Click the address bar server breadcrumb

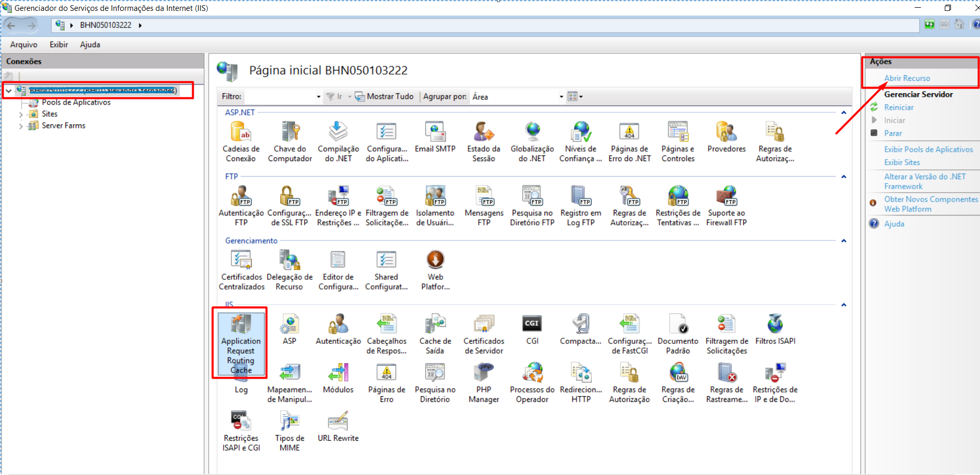coord(106,25)
